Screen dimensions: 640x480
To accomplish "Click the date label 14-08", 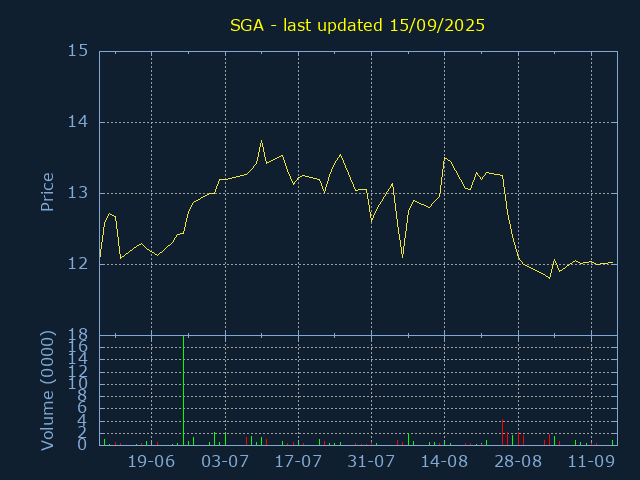I will click(x=444, y=462).
